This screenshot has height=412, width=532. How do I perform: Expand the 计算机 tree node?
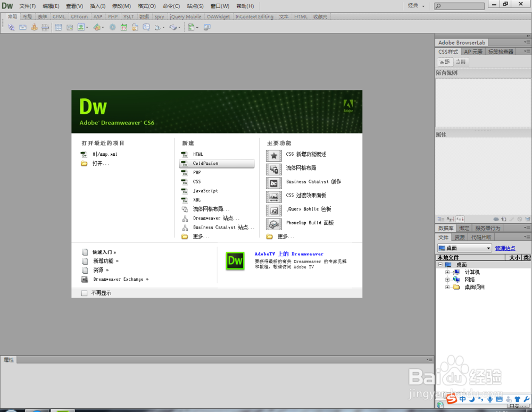[447, 272]
